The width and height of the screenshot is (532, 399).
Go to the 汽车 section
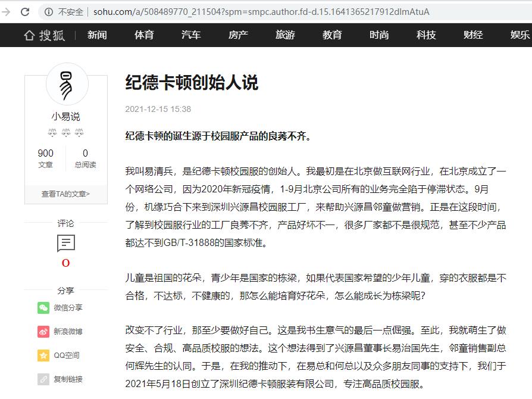click(191, 35)
